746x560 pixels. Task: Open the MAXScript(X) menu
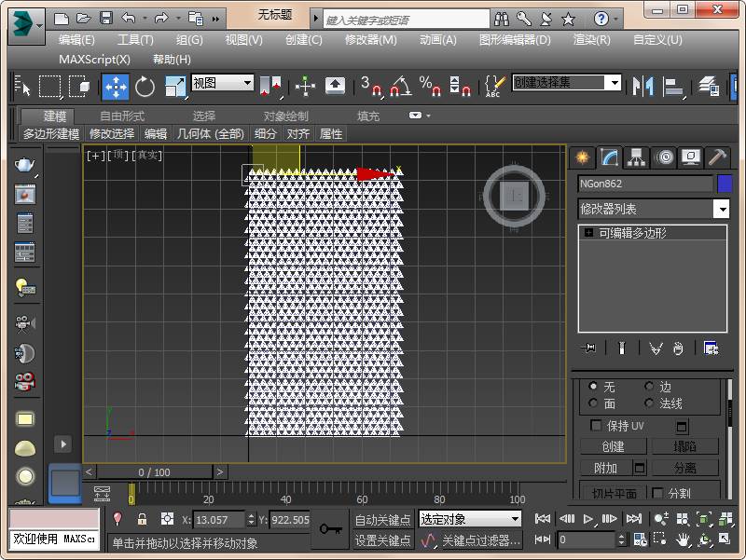coord(94,60)
